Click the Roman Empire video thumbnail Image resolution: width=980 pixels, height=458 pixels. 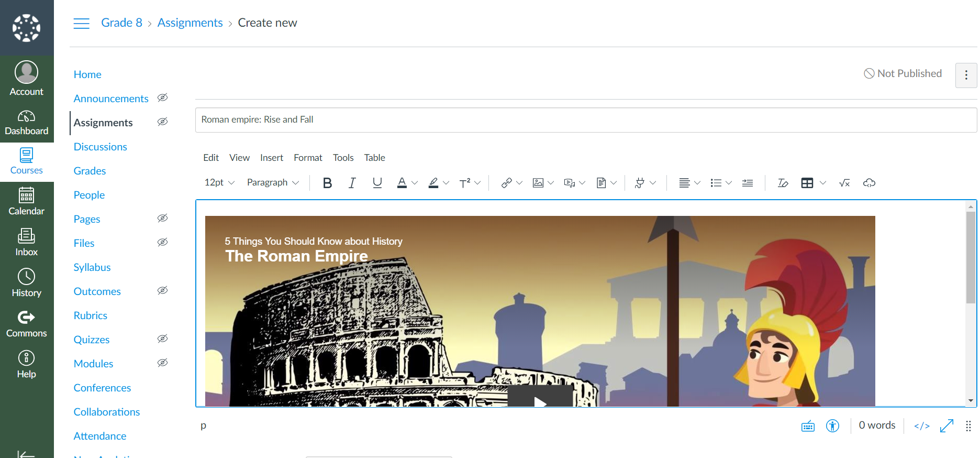(540, 311)
